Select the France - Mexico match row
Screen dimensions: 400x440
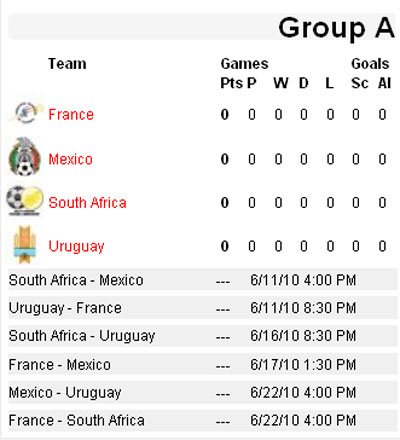pyautogui.click(x=203, y=365)
